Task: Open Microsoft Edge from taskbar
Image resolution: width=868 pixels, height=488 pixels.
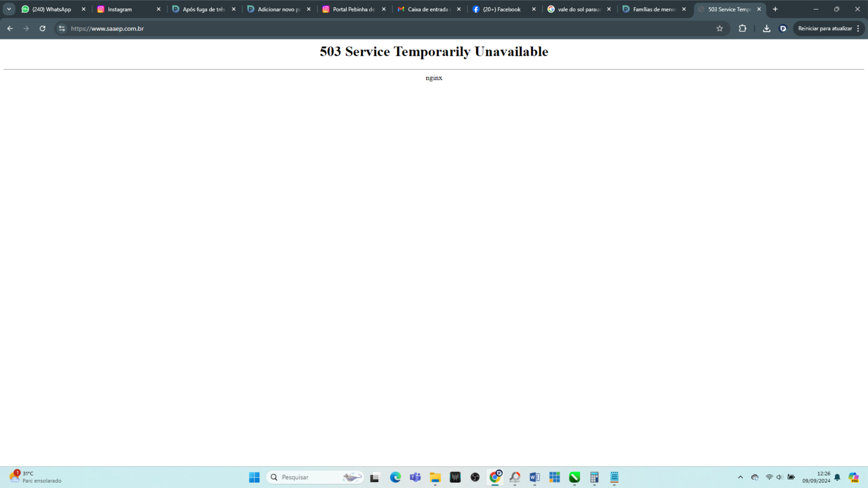Action: [x=395, y=477]
